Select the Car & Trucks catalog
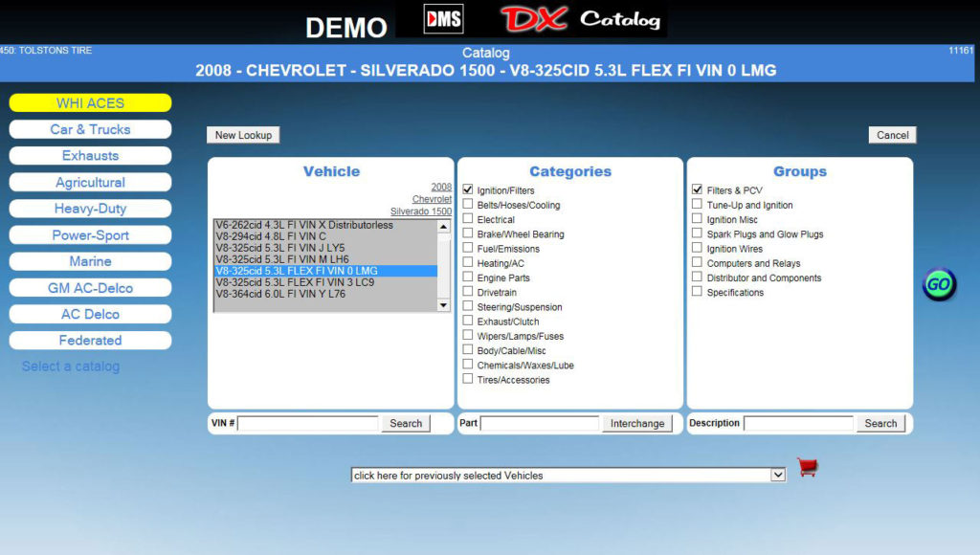980x555 pixels. [90, 128]
